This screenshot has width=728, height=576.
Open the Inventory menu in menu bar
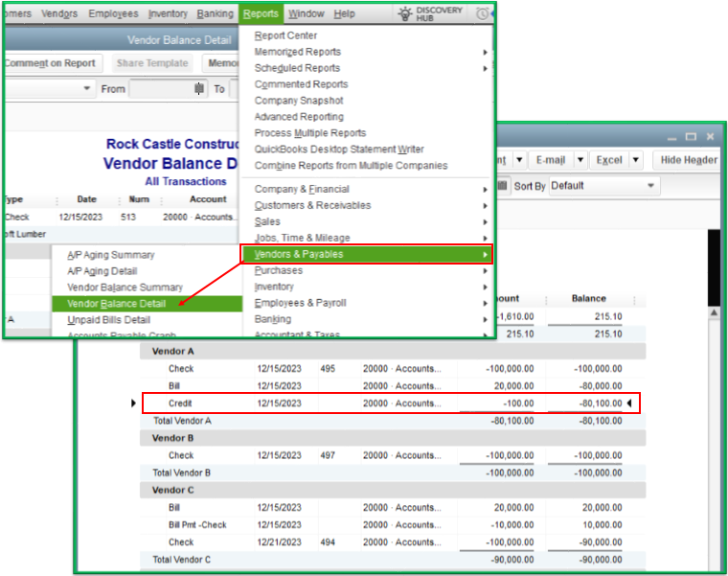(168, 14)
